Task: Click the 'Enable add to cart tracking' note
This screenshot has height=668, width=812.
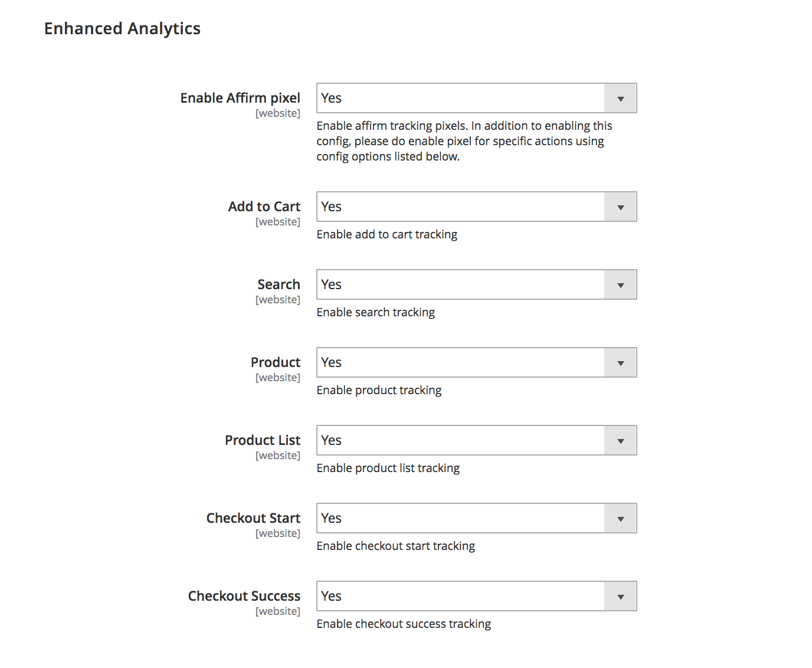Action: (387, 234)
